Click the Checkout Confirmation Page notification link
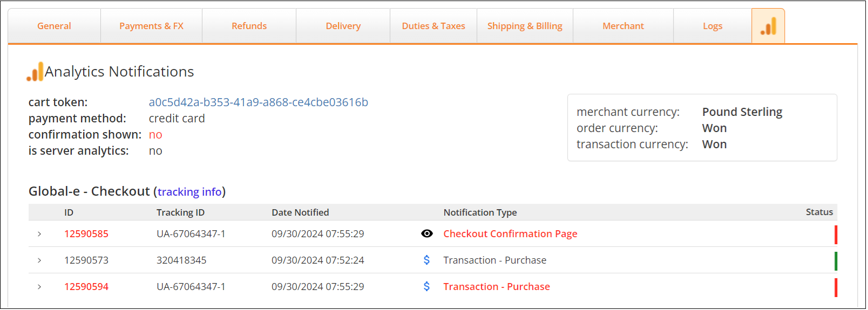The height and width of the screenshot is (310, 868). (x=510, y=233)
